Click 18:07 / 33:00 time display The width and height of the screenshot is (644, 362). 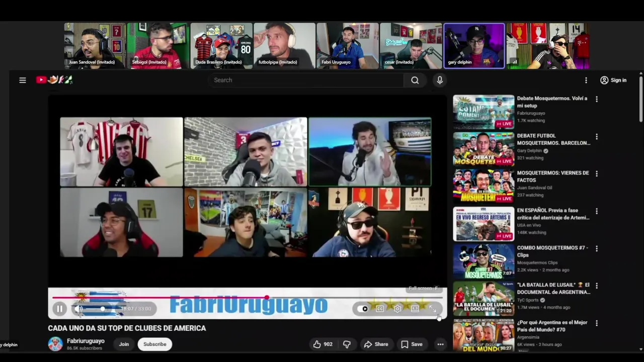tap(135, 309)
